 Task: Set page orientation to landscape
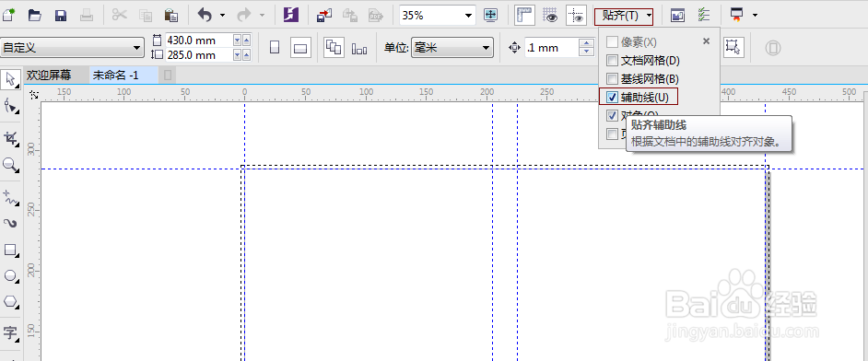300,48
